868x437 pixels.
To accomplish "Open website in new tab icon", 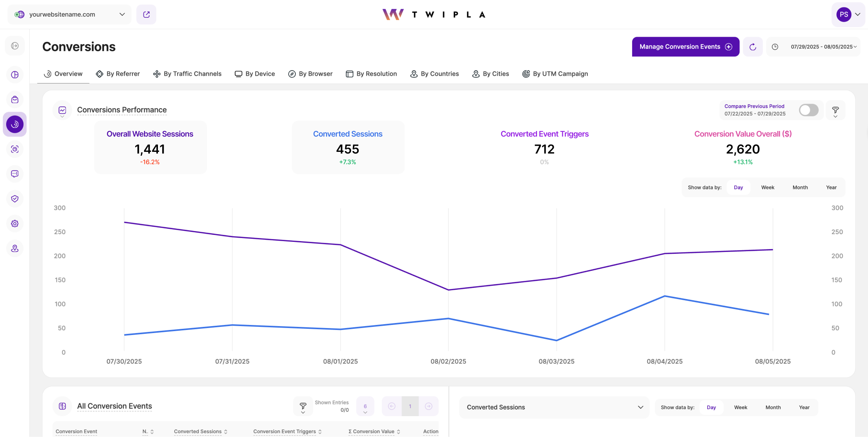I will [146, 15].
